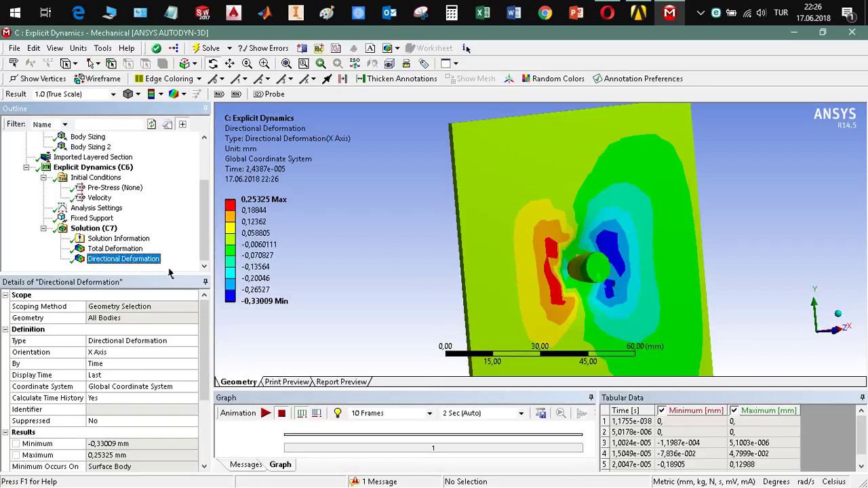Screen dimensions: 868x488
Task: Select Fixed Support tree item
Action: [x=92, y=218]
